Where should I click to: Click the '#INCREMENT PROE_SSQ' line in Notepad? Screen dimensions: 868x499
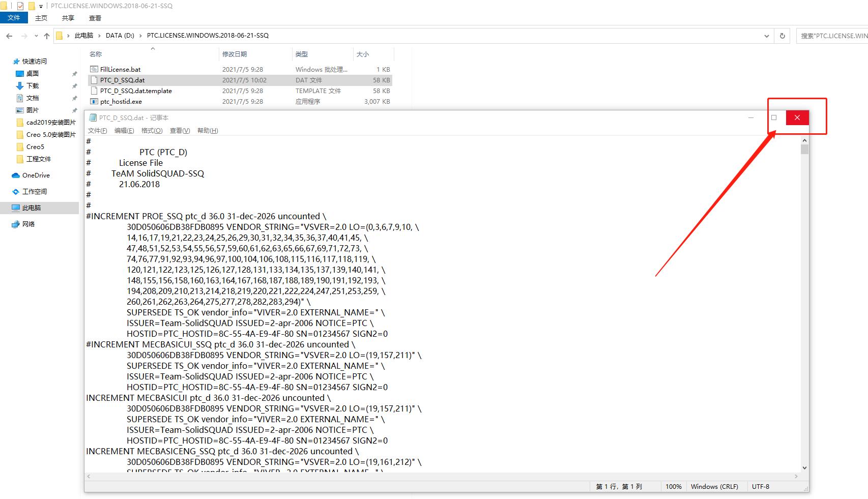click(206, 216)
